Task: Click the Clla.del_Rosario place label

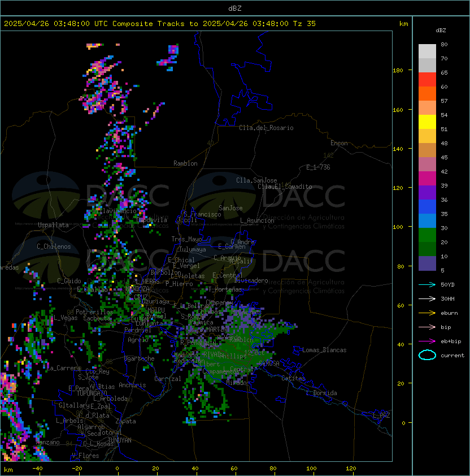Action: pyautogui.click(x=266, y=128)
